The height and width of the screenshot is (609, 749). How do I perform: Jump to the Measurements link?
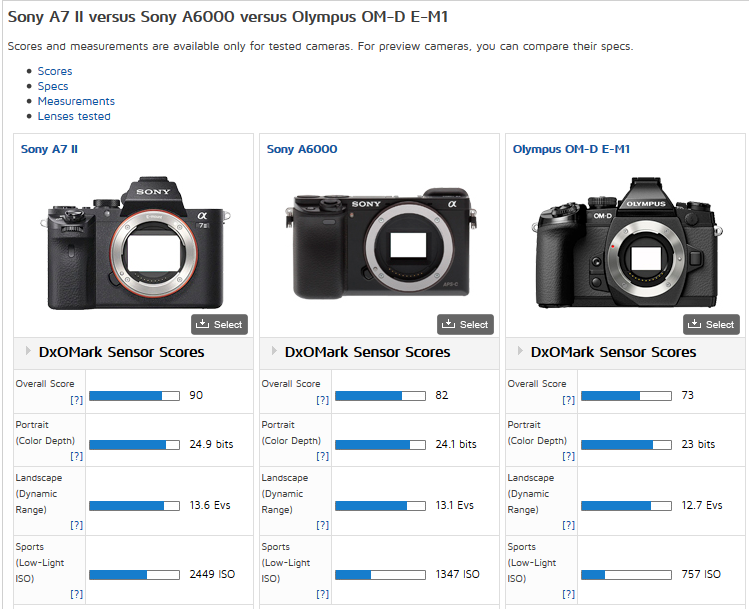tap(76, 101)
